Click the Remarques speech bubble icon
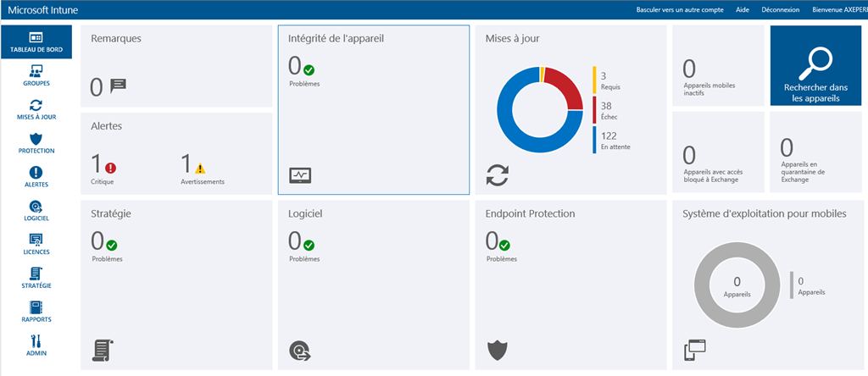 click(x=119, y=86)
